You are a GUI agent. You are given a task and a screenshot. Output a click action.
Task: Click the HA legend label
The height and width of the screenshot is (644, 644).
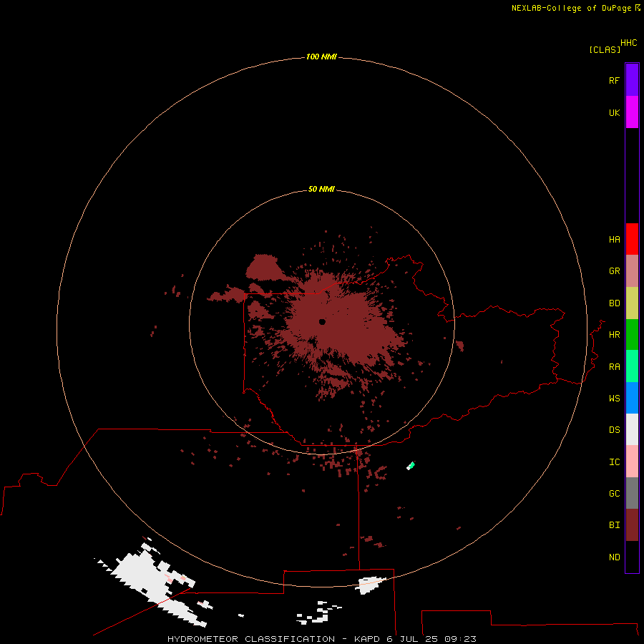point(614,240)
